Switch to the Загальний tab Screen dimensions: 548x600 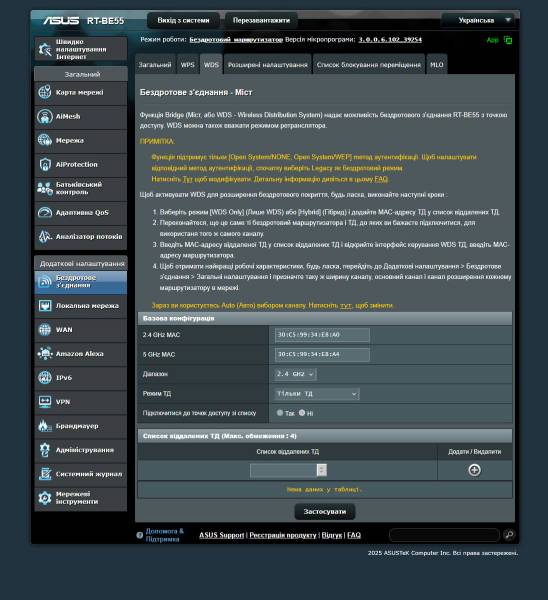pos(155,65)
